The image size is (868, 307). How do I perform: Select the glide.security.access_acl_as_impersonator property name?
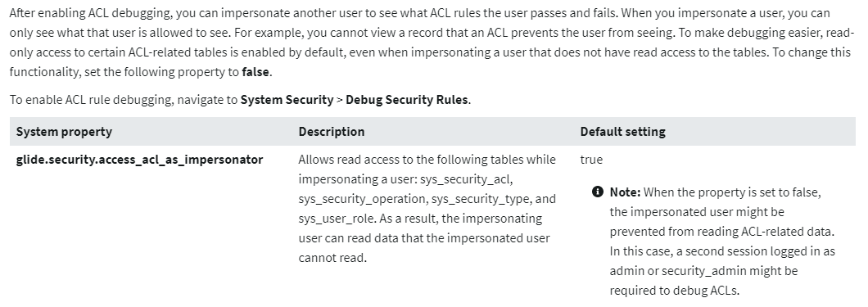tap(139, 160)
